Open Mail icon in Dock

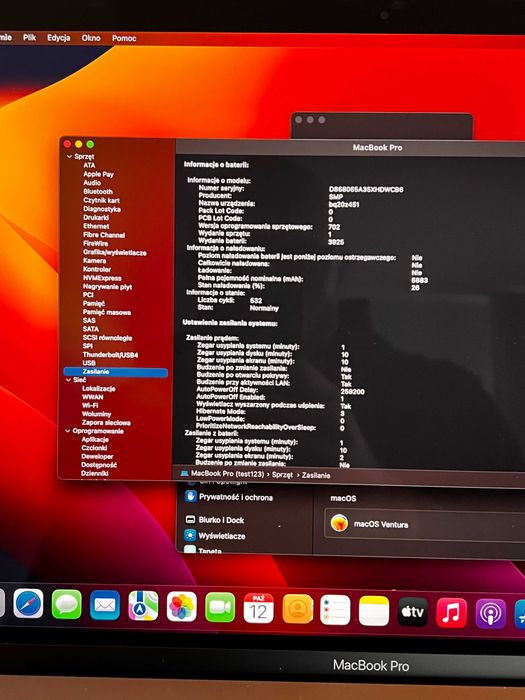(105, 605)
